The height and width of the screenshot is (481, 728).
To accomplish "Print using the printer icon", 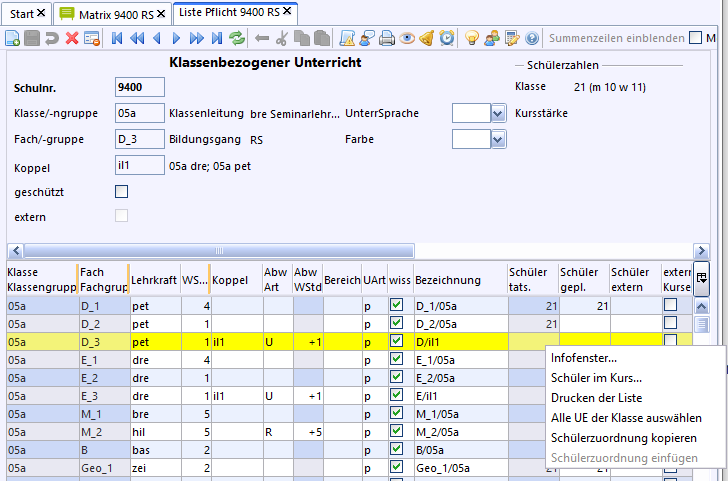I will click(x=386, y=38).
